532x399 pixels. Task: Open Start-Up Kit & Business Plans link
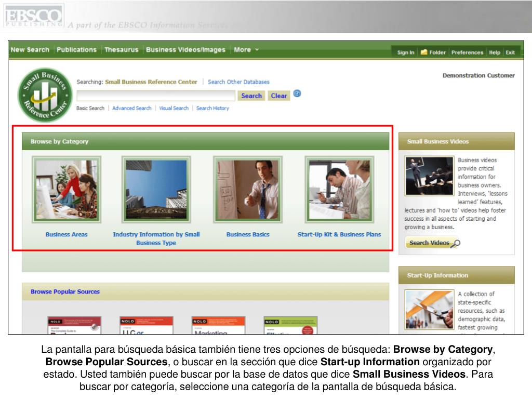pyautogui.click(x=339, y=234)
